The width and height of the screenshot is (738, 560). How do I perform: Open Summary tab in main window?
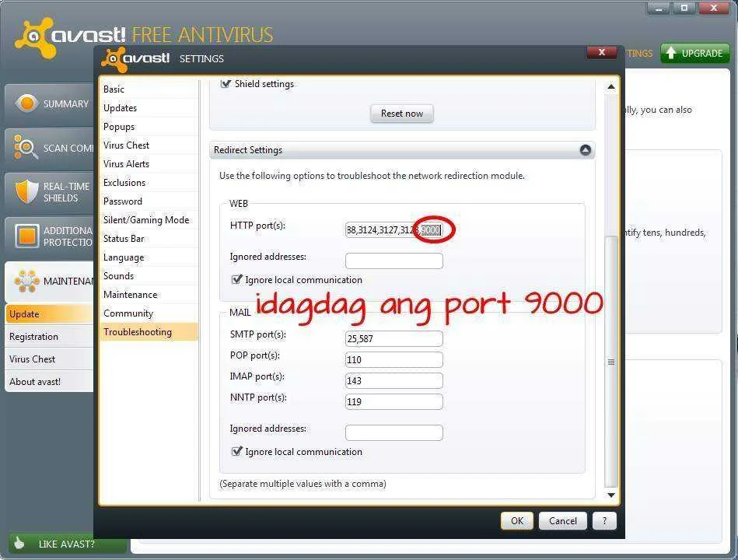point(50,103)
